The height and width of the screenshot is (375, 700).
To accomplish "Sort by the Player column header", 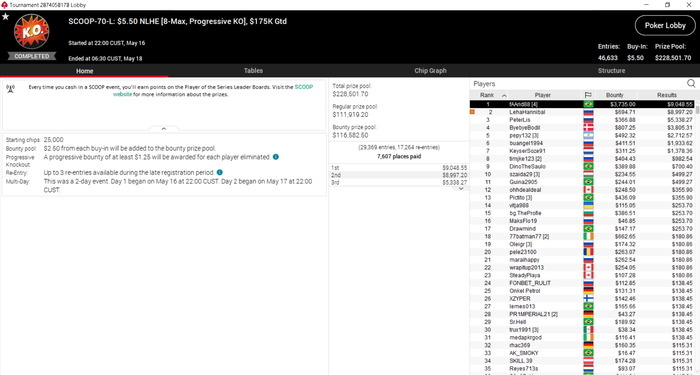I will (x=542, y=95).
